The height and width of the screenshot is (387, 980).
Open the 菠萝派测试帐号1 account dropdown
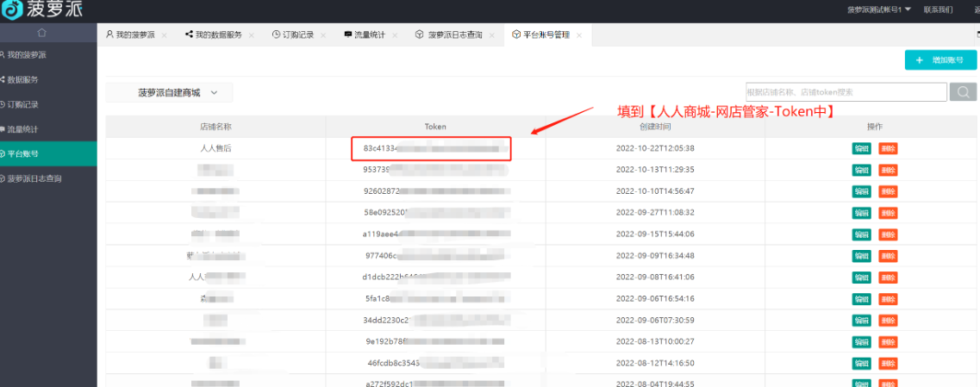point(878,9)
